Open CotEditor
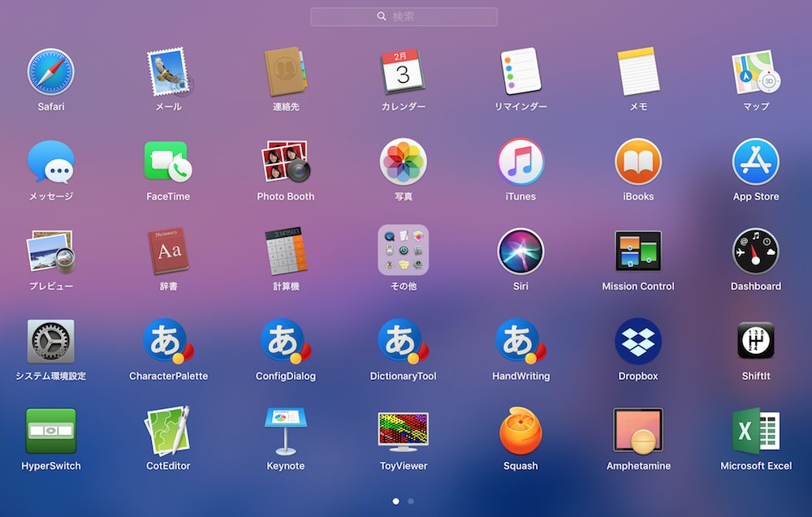 [168, 431]
